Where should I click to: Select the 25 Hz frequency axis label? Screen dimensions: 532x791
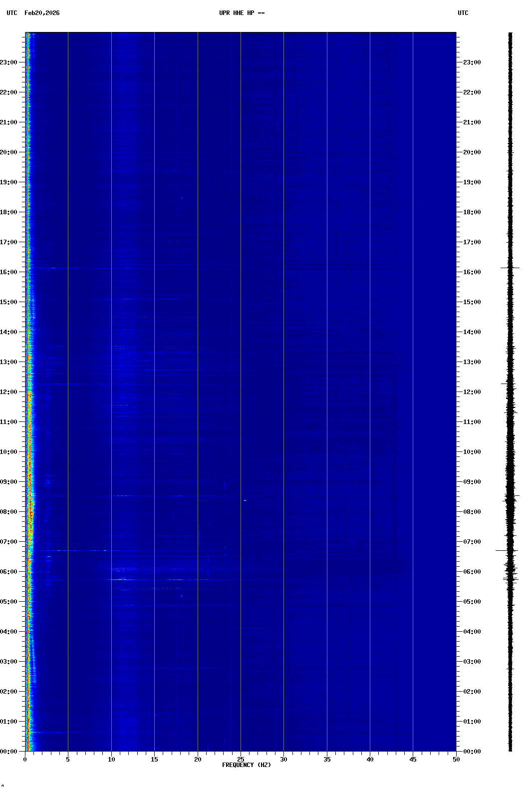[241, 760]
